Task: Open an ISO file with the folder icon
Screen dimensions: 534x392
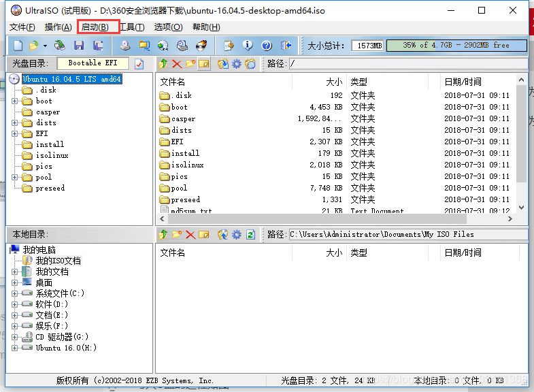Action: [34, 46]
